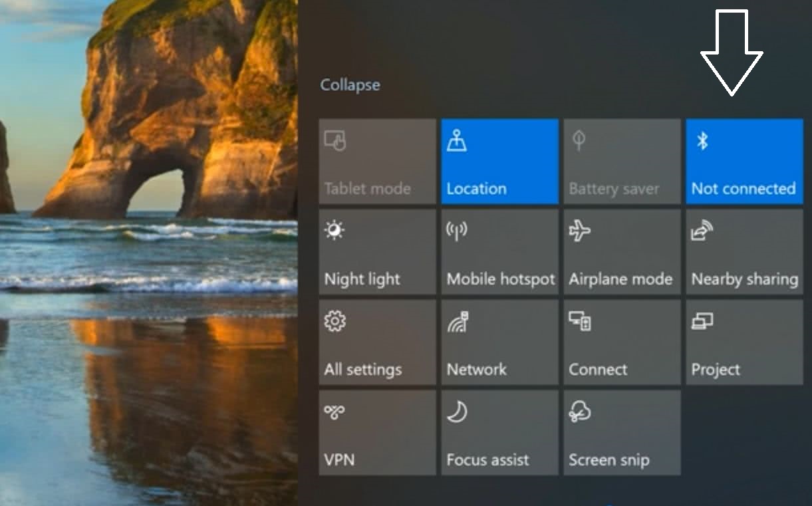Click the Battery saver tile

click(x=622, y=162)
